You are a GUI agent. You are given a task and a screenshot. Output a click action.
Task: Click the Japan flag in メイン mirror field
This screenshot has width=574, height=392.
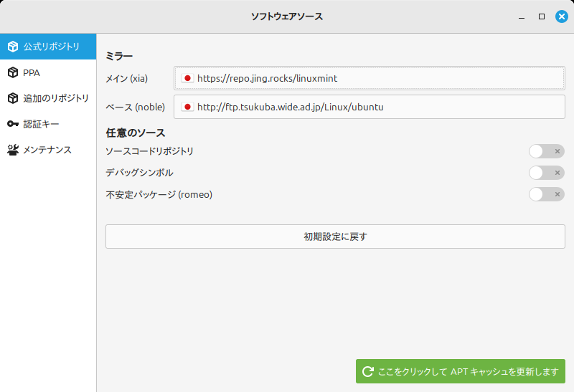tap(187, 78)
